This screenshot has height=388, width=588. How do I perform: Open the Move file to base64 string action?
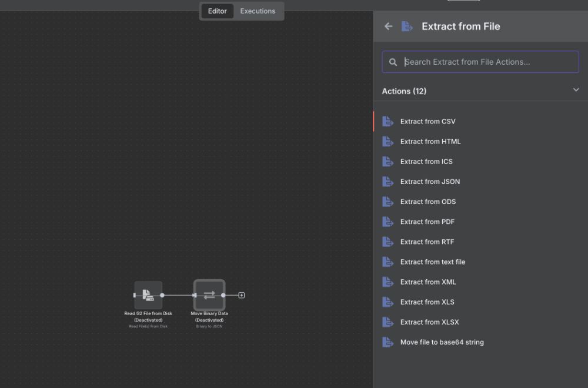(x=442, y=342)
